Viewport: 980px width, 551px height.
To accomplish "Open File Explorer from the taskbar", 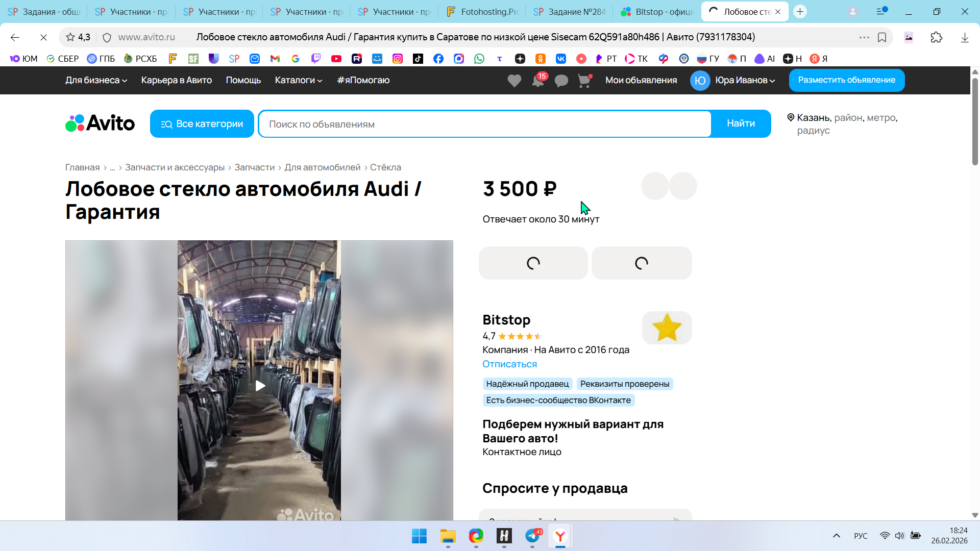I will point(448,536).
